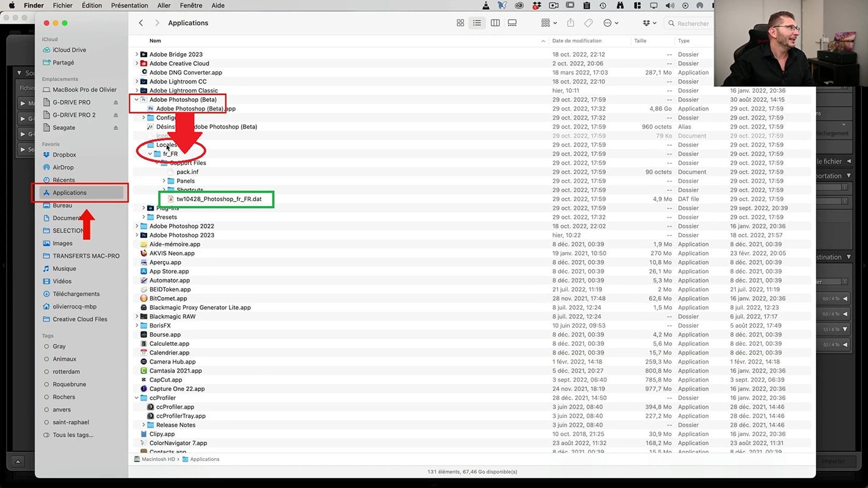Expand the Adobe Creative Cloud folder
The image size is (868, 488).
coord(137,63)
